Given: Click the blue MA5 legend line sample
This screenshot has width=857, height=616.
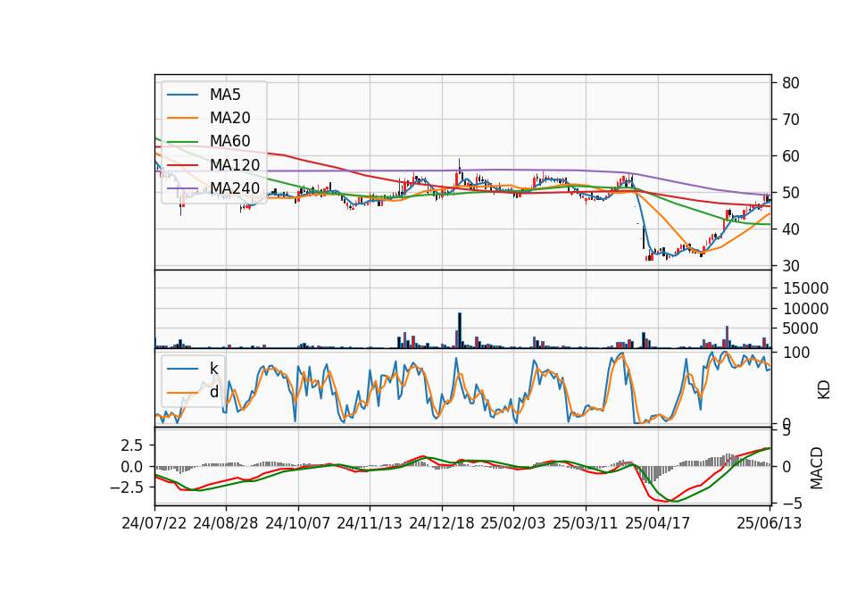Looking at the screenshot, I should pyautogui.click(x=182, y=96).
